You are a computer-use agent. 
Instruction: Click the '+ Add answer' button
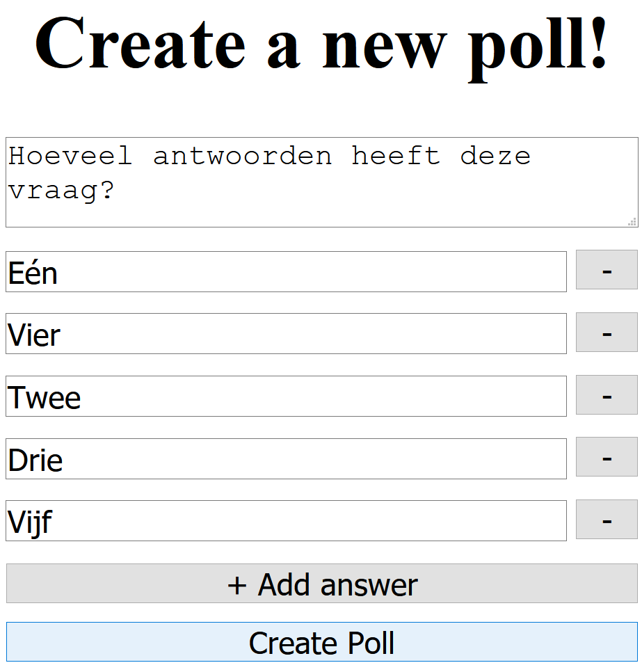(321, 584)
